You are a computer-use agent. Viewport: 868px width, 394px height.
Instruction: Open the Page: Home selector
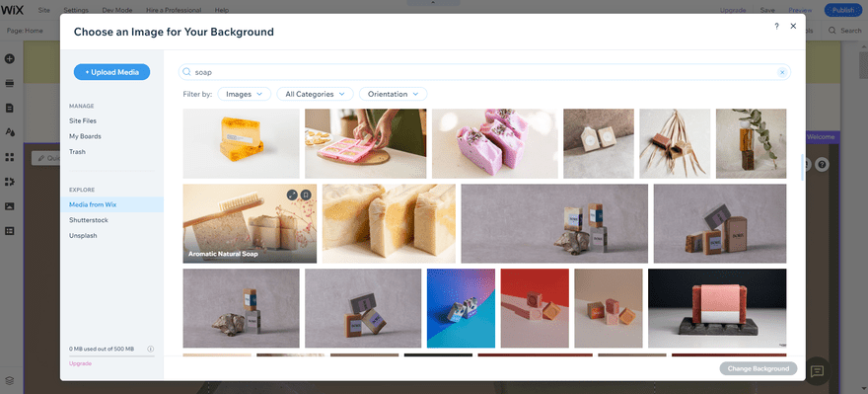pos(25,31)
